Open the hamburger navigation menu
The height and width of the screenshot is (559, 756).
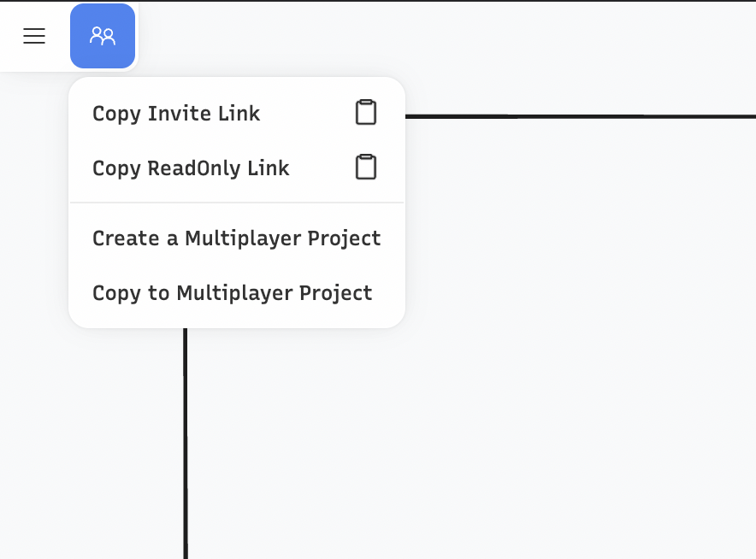[x=33, y=36]
